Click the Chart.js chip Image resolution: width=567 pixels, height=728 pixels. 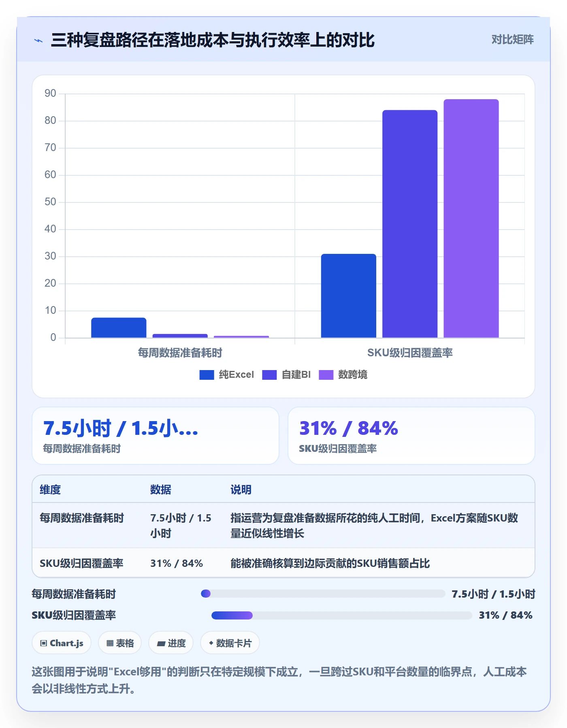coord(62,643)
